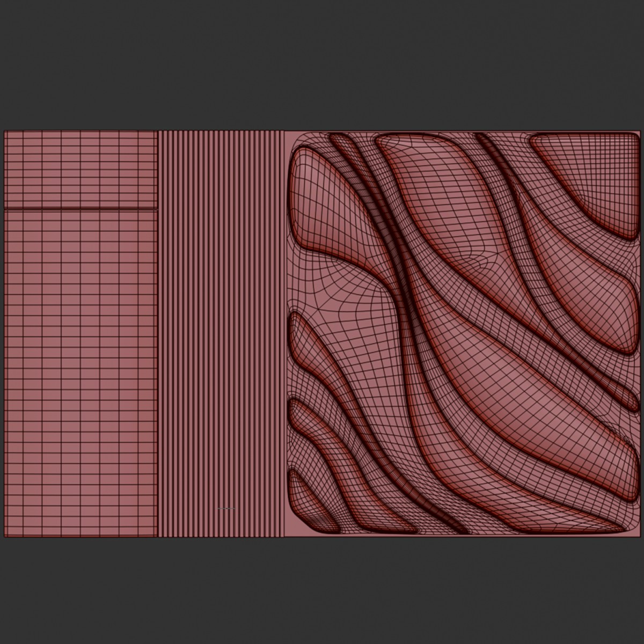Click the lower section of the grid panel
The image size is (644, 644).
(x=80, y=370)
